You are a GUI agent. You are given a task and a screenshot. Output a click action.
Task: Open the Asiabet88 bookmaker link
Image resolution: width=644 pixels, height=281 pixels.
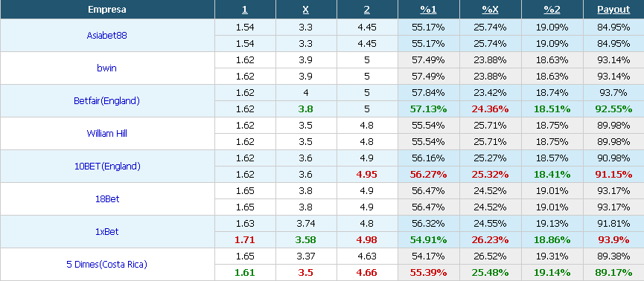point(106,35)
